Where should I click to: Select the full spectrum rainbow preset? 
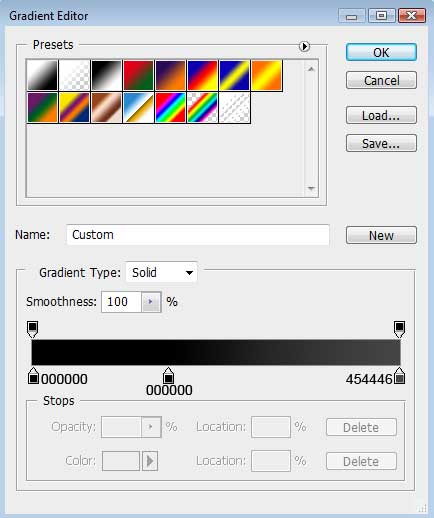170,107
